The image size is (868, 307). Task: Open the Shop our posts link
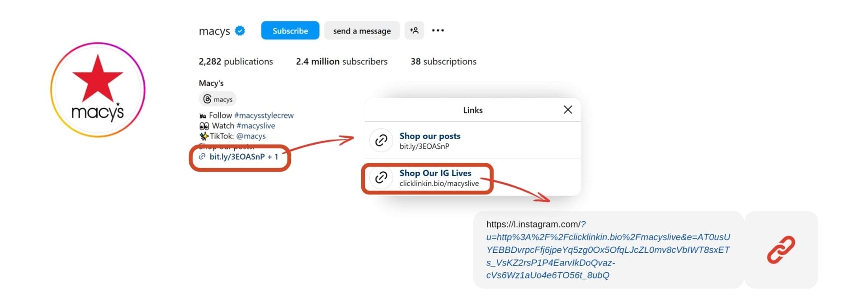[x=429, y=136]
